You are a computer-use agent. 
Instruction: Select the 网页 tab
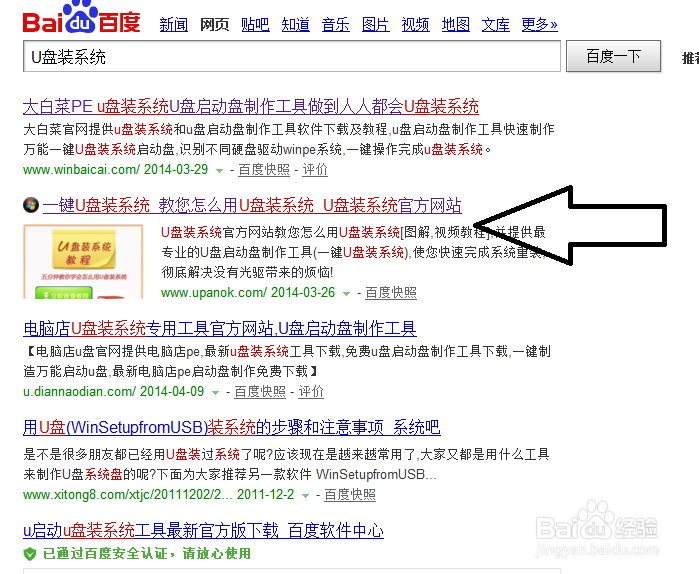214,25
